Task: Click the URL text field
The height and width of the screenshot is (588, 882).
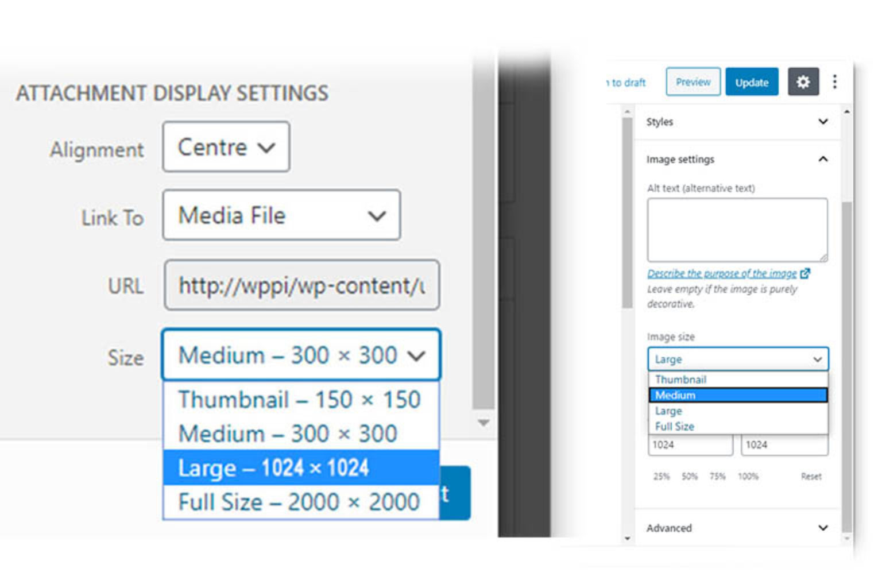Action: [301, 285]
